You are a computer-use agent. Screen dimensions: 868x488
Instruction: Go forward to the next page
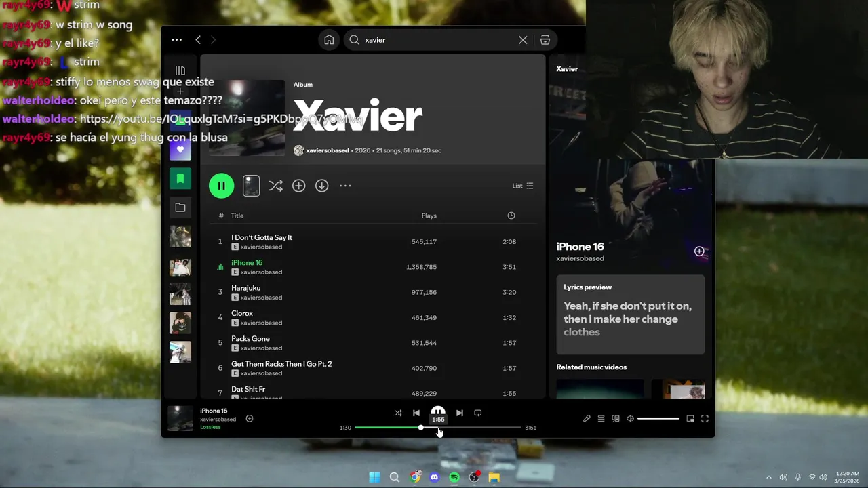point(213,40)
